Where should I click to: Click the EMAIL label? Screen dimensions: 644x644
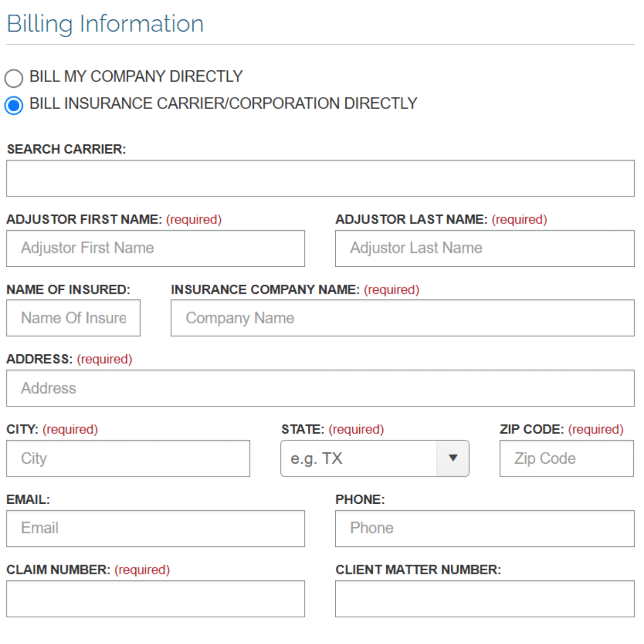point(28,500)
